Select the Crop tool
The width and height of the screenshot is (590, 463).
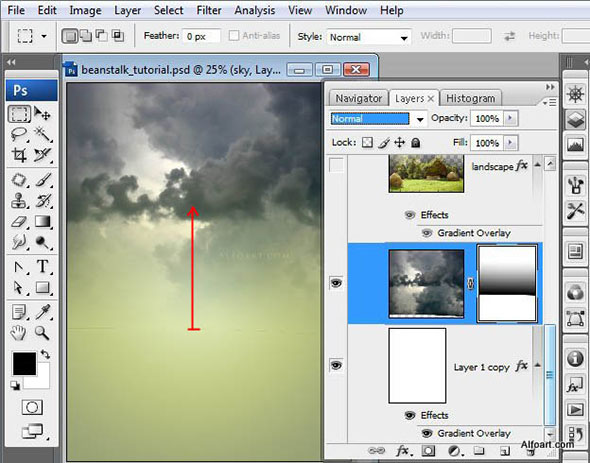(19, 155)
